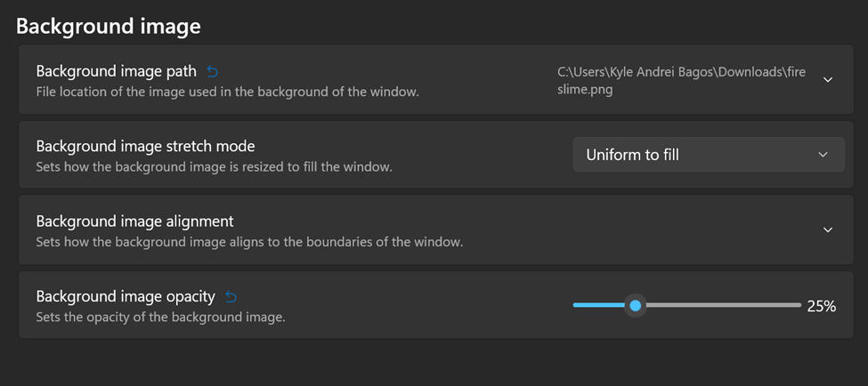Select the Background image path title
The height and width of the screenshot is (386, 868).
click(117, 71)
